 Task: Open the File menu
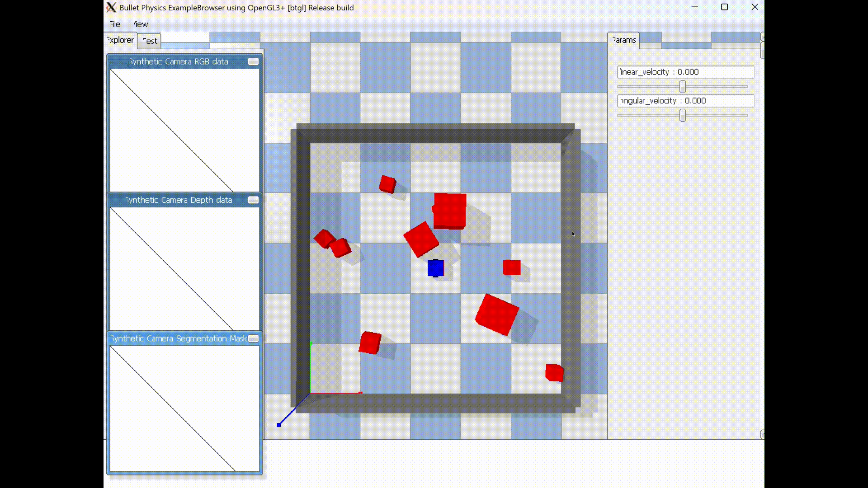(115, 24)
